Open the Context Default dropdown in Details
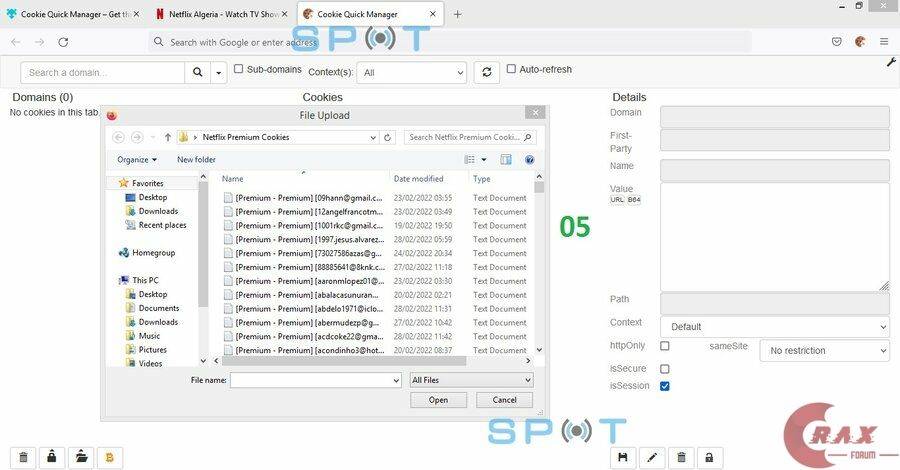Viewport: 900px width, 470px height. pyautogui.click(x=774, y=327)
